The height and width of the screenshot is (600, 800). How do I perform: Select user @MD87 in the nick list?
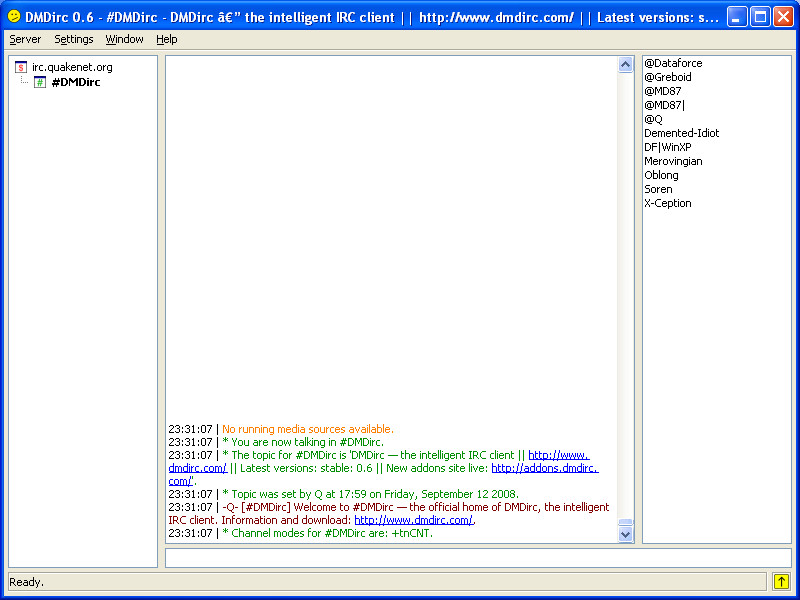[662, 91]
